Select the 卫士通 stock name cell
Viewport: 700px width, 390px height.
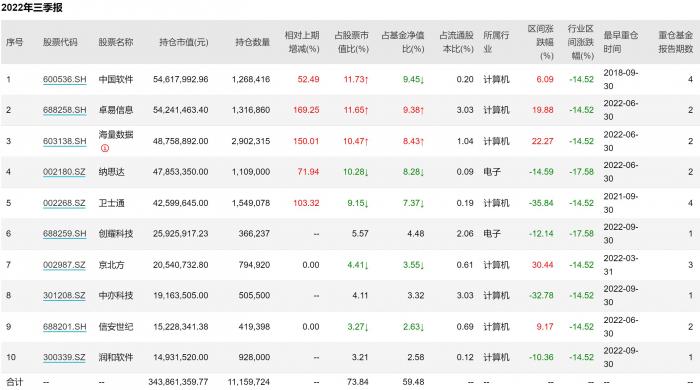pos(112,203)
